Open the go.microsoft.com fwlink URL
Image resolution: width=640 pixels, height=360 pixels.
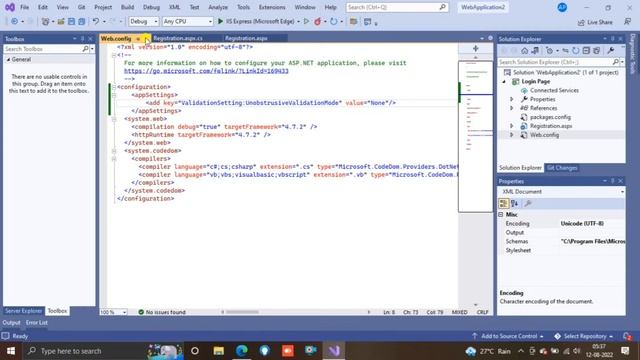[x=206, y=71]
